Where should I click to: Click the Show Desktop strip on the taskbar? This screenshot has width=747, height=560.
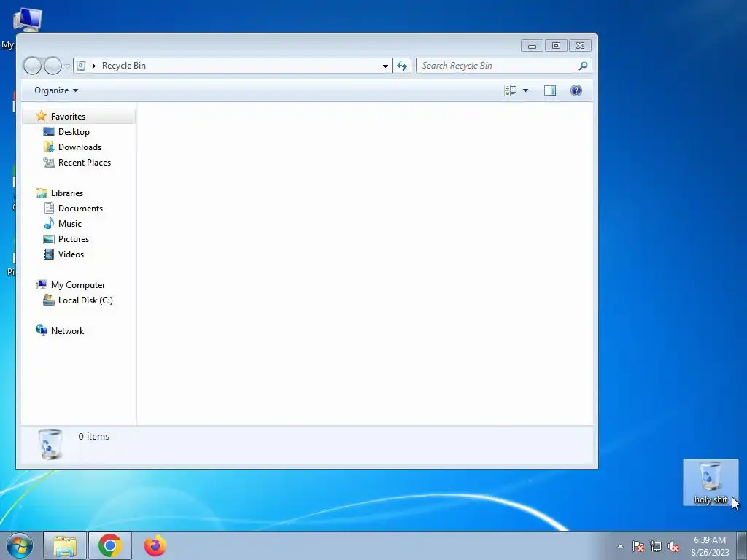point(742,545)
